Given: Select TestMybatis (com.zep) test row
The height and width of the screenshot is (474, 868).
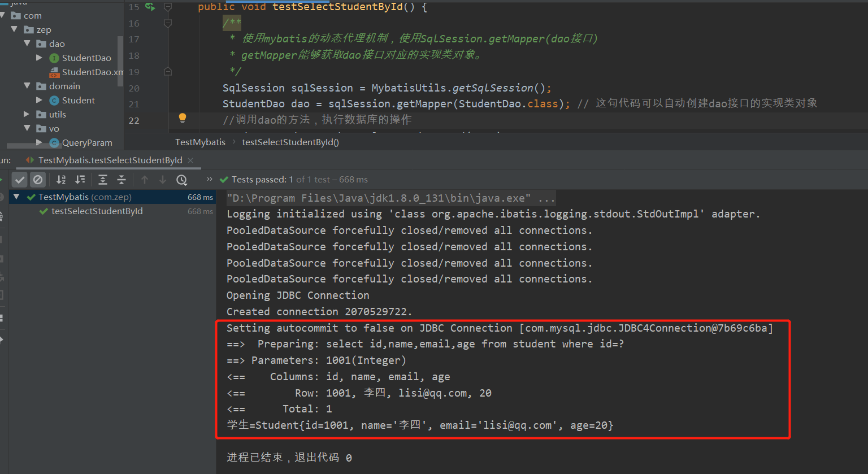Looking at the screenshot, I should (x=112, y=197).
